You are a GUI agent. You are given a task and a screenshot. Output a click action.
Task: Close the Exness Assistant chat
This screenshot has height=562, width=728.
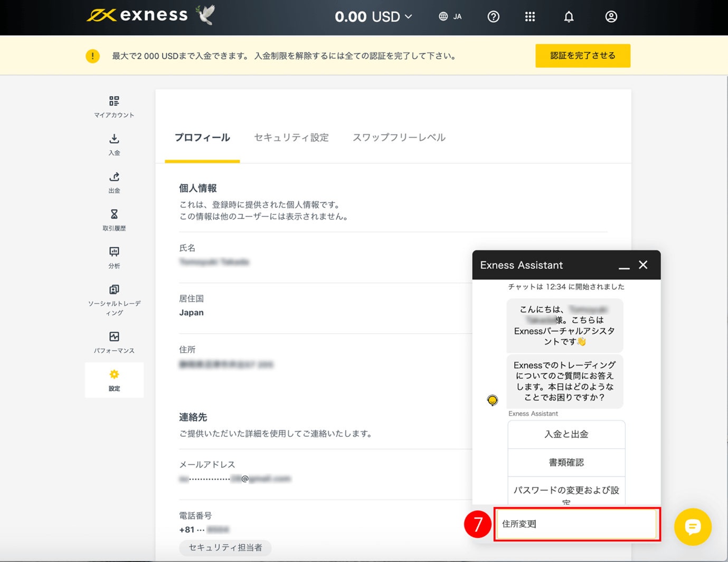point(643,265)
